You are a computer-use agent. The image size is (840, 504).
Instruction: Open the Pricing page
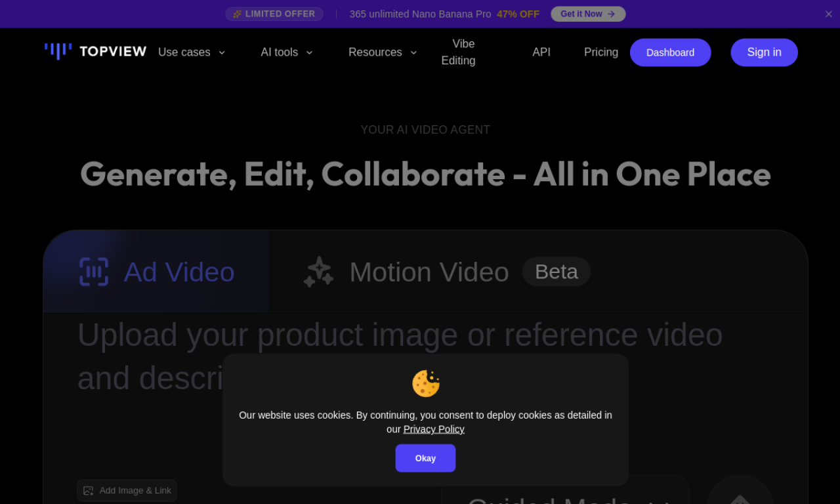click(600, 52)
